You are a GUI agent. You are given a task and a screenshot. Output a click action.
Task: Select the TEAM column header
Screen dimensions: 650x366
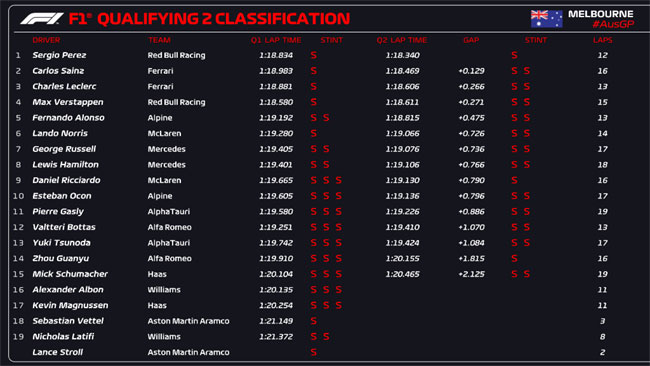tap(160, 40)
